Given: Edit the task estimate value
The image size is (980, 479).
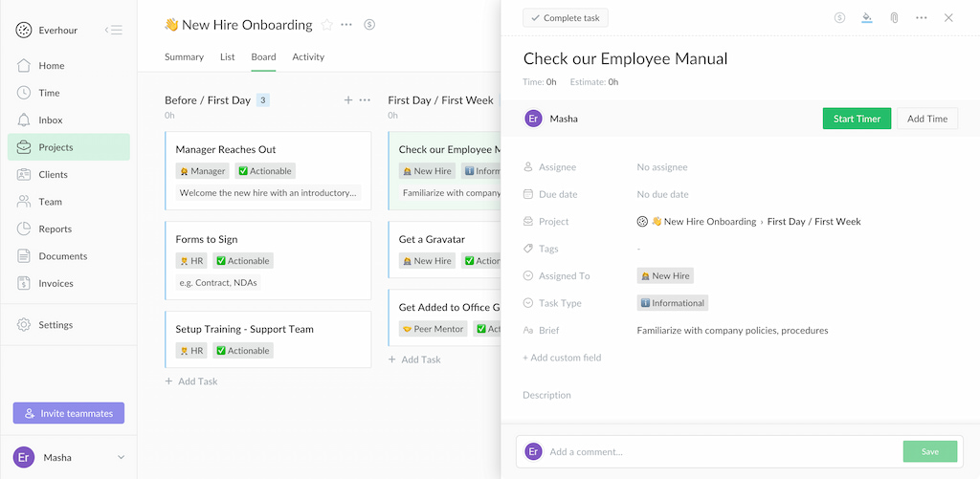Looking at the screenshot, I should click(613, 82).
